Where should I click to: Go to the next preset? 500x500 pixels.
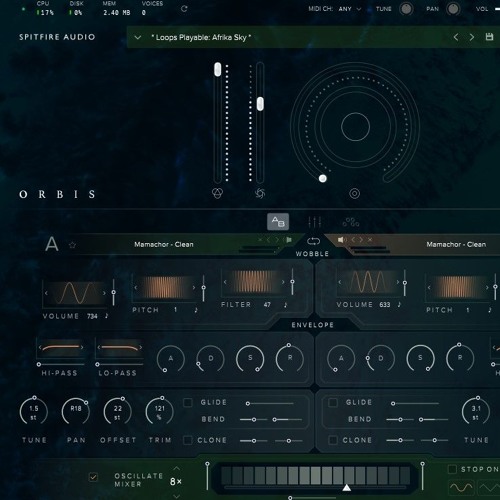pos(472,37)
